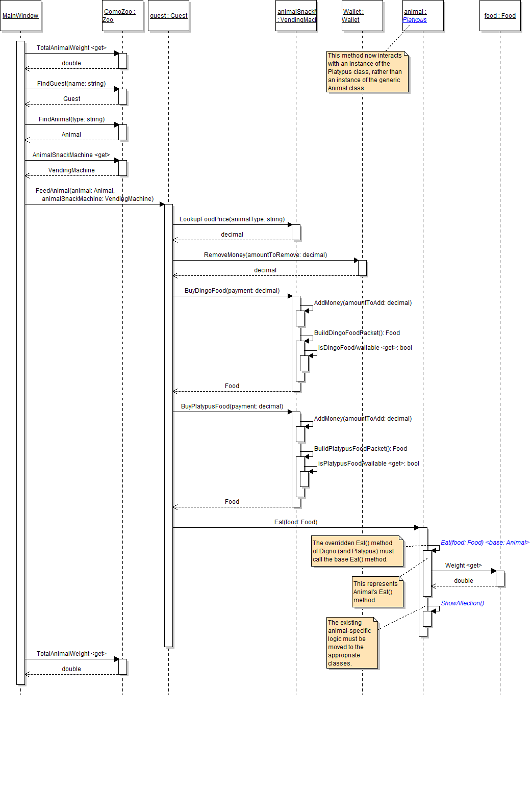Click the BuyDingoFood(payment: decimal) message label

pyautogui.click(x=232, y=291)
